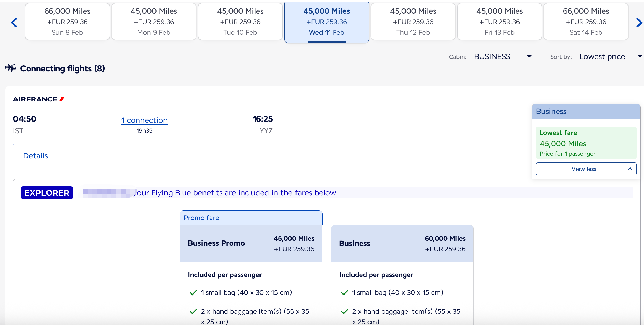Screen dimensions: 644x325
Task: Select the Business Promo 45,000 Miles fare
Action: tap(251, 243)
